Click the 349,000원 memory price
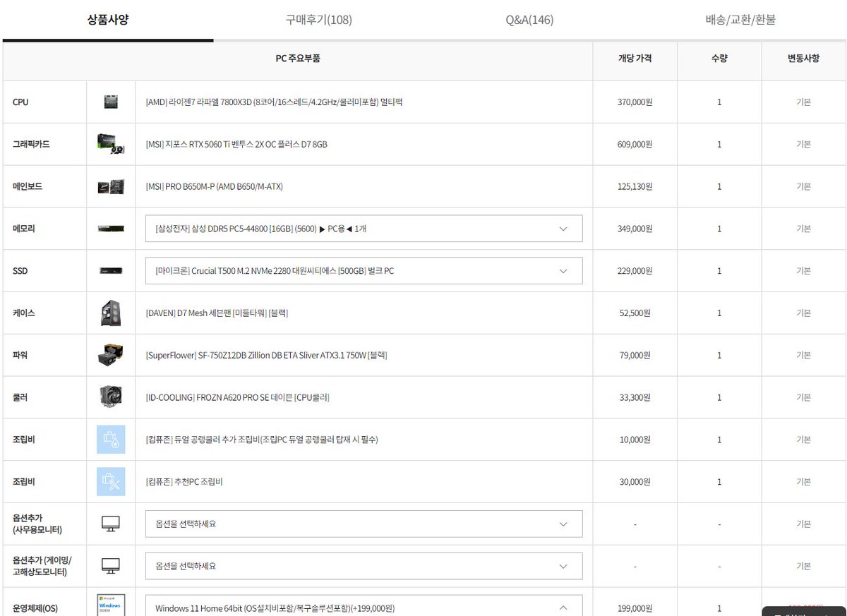 click(x=635, y=229)
